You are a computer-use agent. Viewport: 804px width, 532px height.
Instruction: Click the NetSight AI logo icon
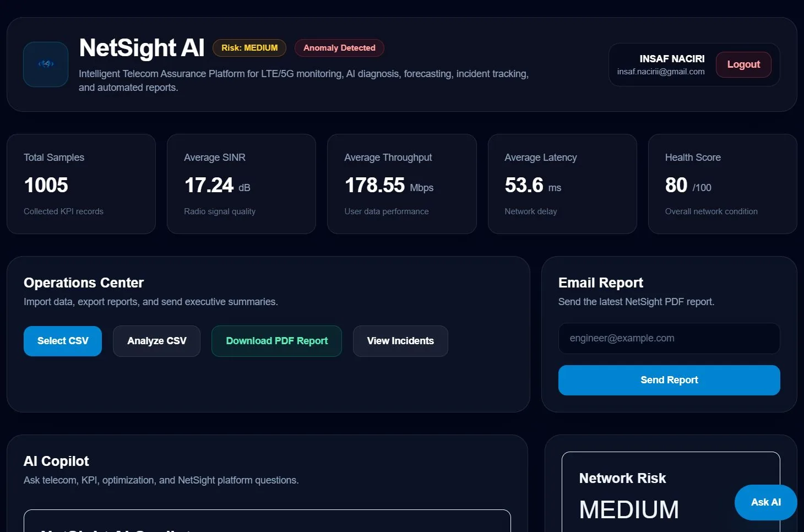tap(46, 64)
